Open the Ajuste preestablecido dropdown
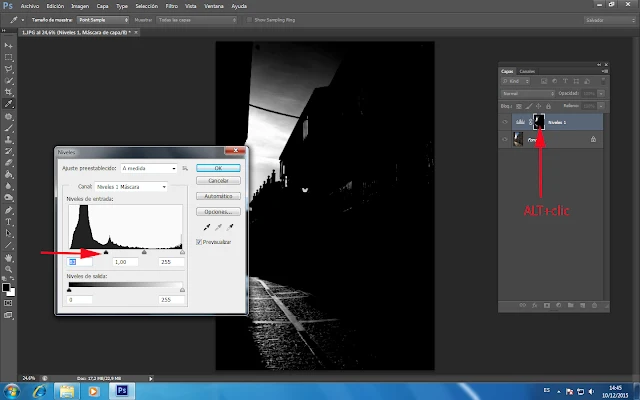Viewport: 640px width, 400px height. (147, 168)
